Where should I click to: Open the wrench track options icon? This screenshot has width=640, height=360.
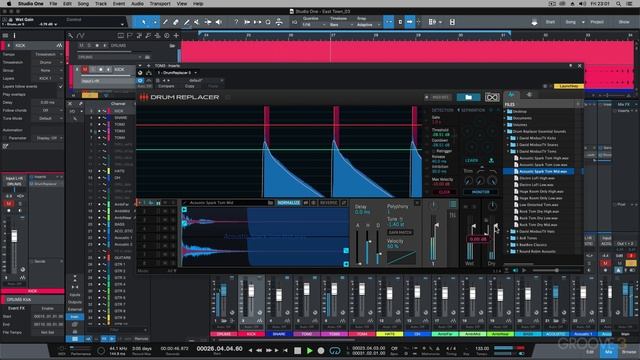point(71,36)
